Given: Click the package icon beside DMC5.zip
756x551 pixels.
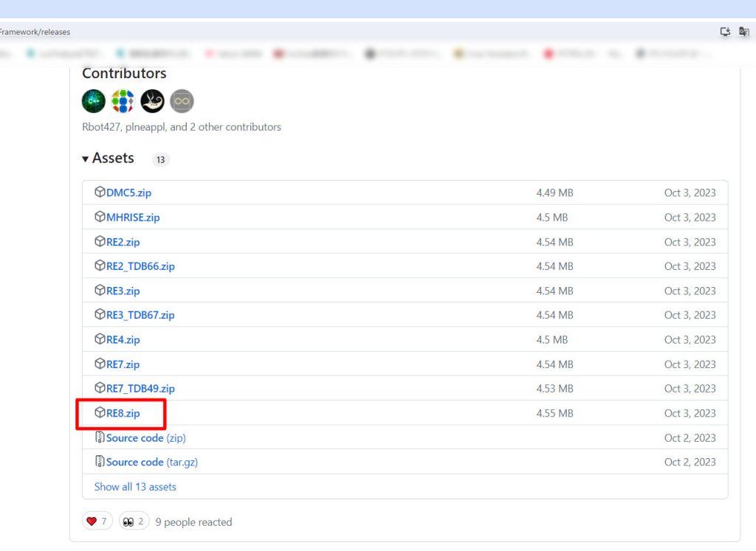Looking at the screenshot, I should [x=100, y=193].
